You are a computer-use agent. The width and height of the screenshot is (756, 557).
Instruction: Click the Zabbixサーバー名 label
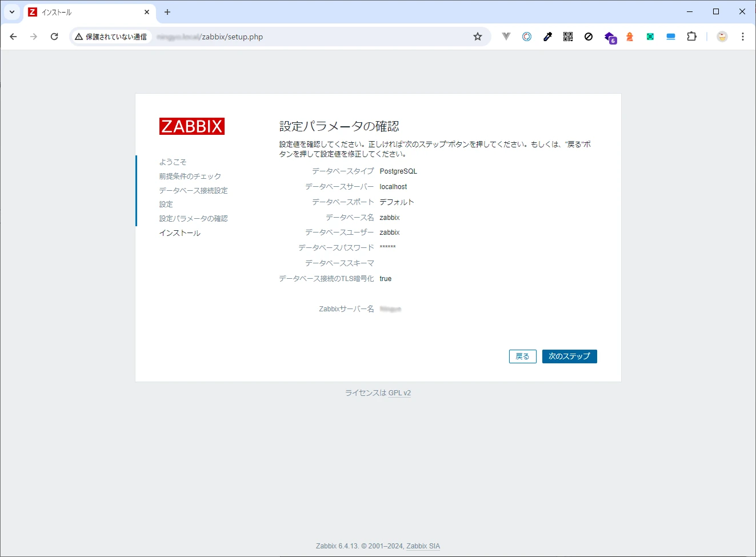point(346,309)
